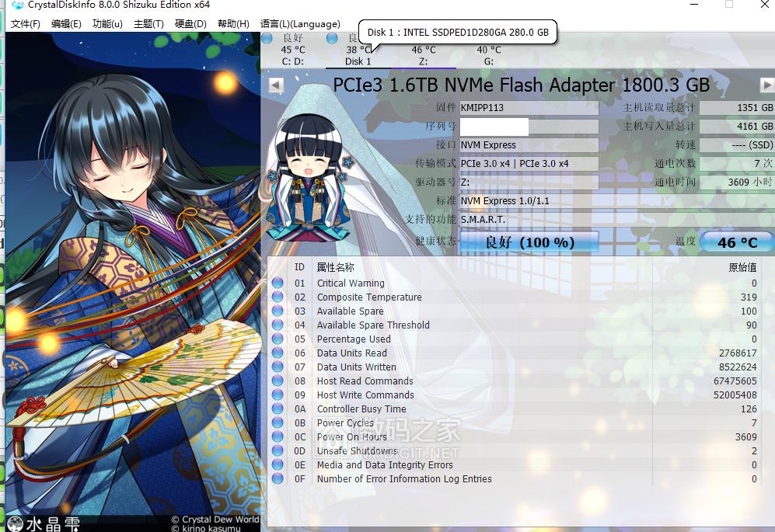The image size is (775, 532).
Task: Click the 原始值 column header
Action: [x=742, y=267]
